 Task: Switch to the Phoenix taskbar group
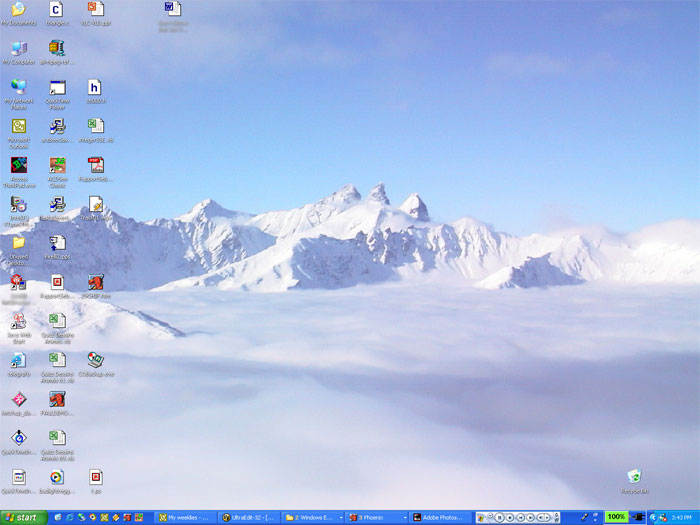(x=376, y=517)
